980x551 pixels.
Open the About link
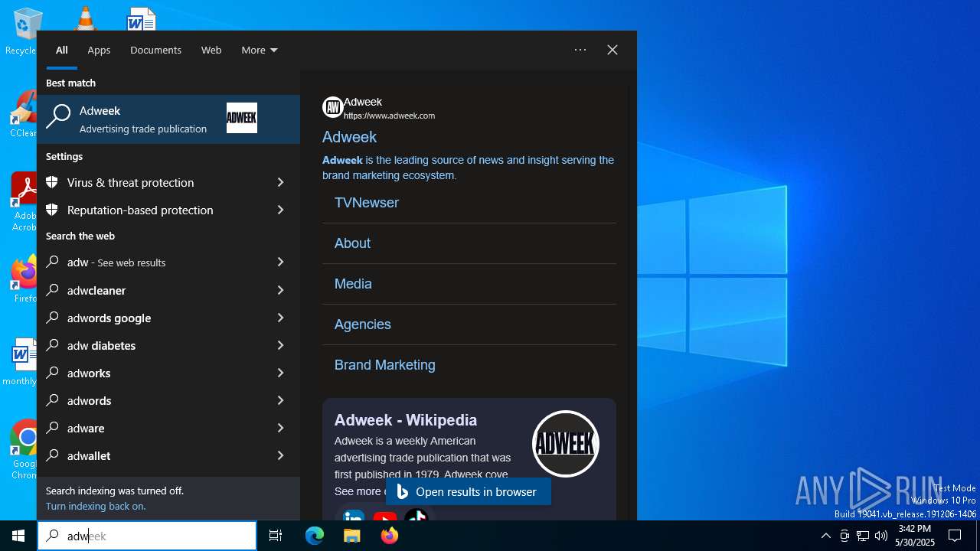352,243
